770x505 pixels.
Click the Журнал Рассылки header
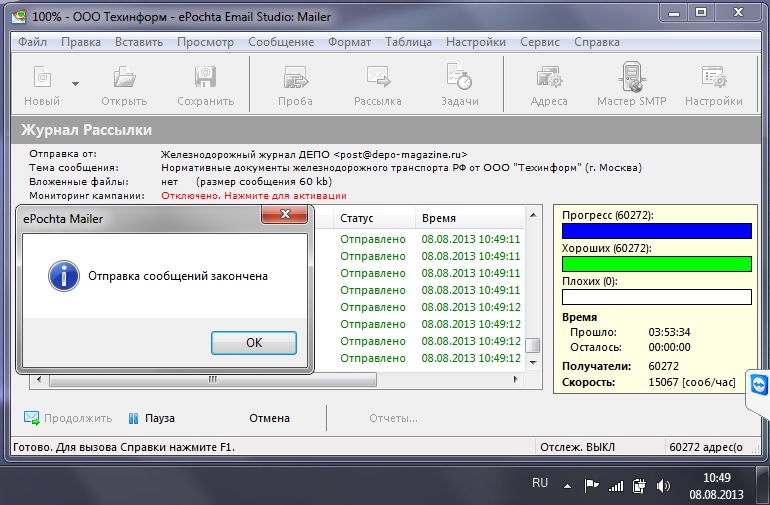pos(86,130)
